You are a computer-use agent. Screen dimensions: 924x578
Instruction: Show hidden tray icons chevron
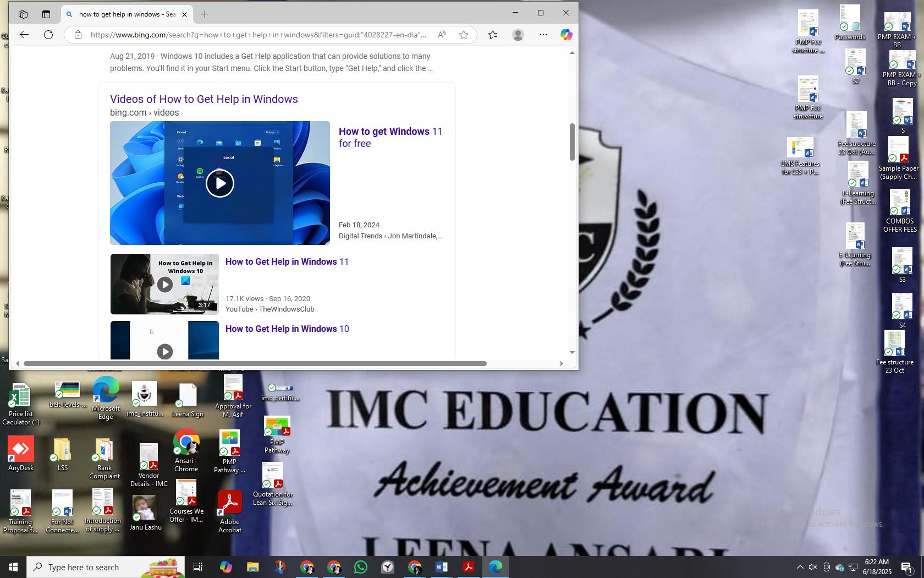coord(800,567)
